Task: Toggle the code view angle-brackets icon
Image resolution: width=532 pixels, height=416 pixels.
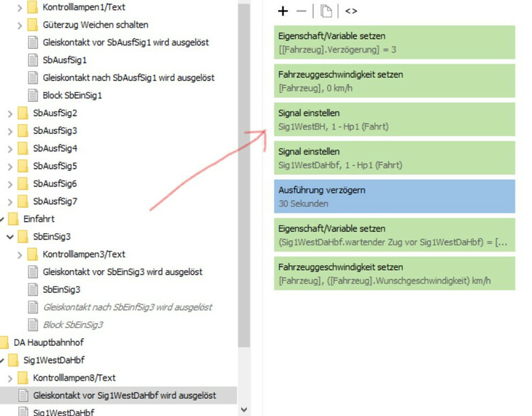Action: tap(351, 11)
